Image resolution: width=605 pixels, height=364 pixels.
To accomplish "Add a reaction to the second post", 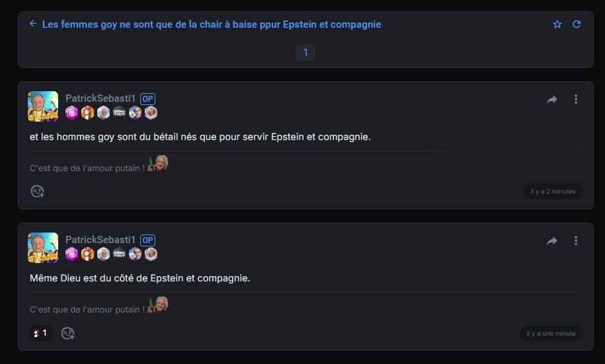I will point(68,334).
